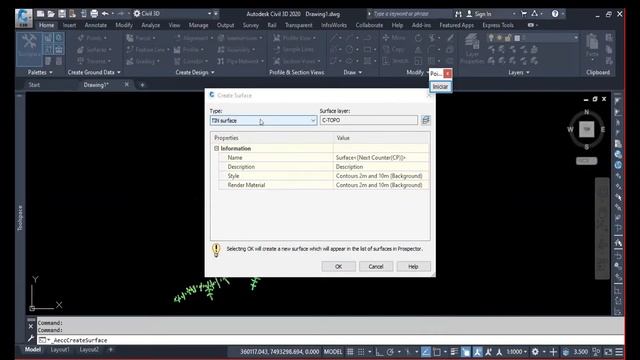Click Cancel in Create Surface dialog
Image resolution: width=640 pixels, height=360 pixels.
[x=376, y=267]
